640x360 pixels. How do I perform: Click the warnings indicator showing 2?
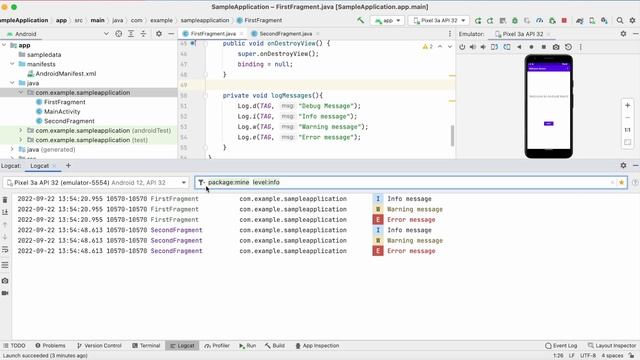427,47
